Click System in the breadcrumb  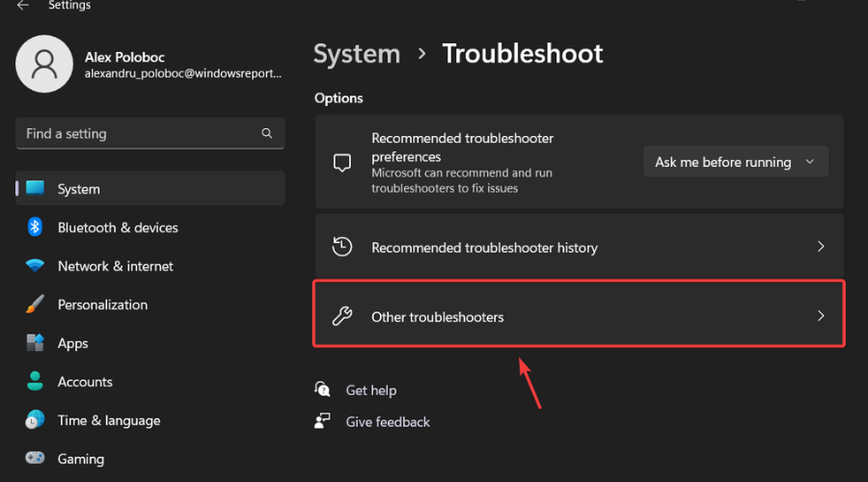coord(357,54)
